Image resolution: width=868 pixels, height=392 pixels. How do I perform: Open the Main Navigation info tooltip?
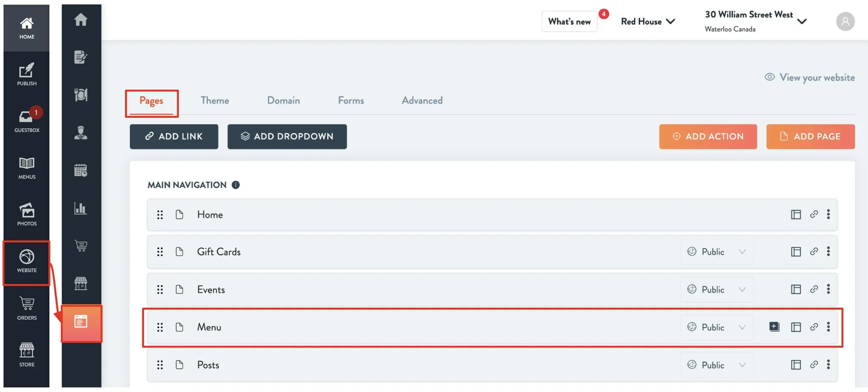(x=236, y=185)
